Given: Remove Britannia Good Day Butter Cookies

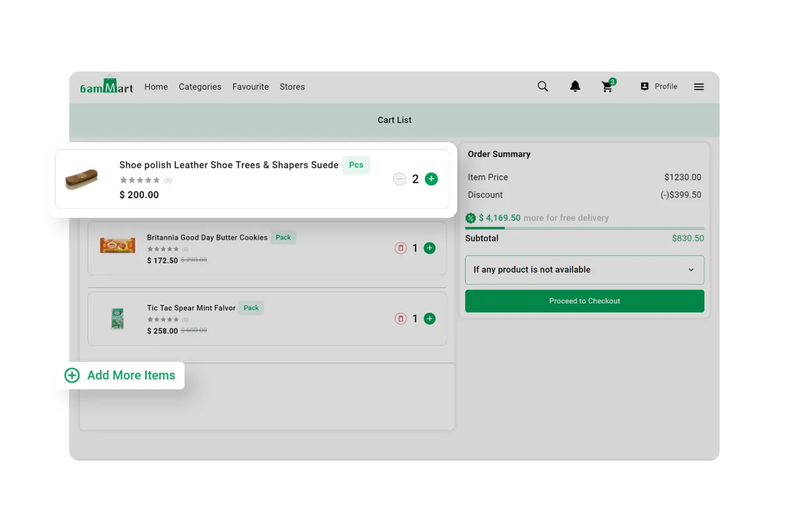Looking at the screenshot, I should coord(401,248).
